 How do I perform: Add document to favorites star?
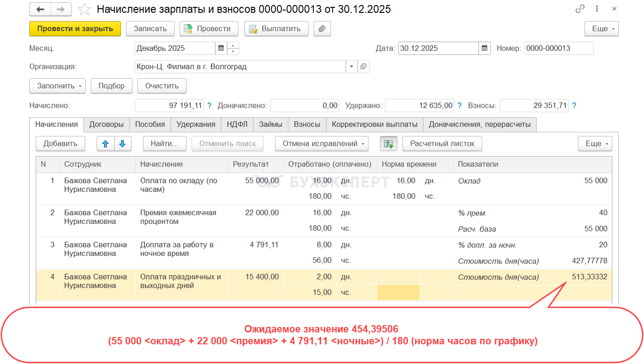coord(84,9)
